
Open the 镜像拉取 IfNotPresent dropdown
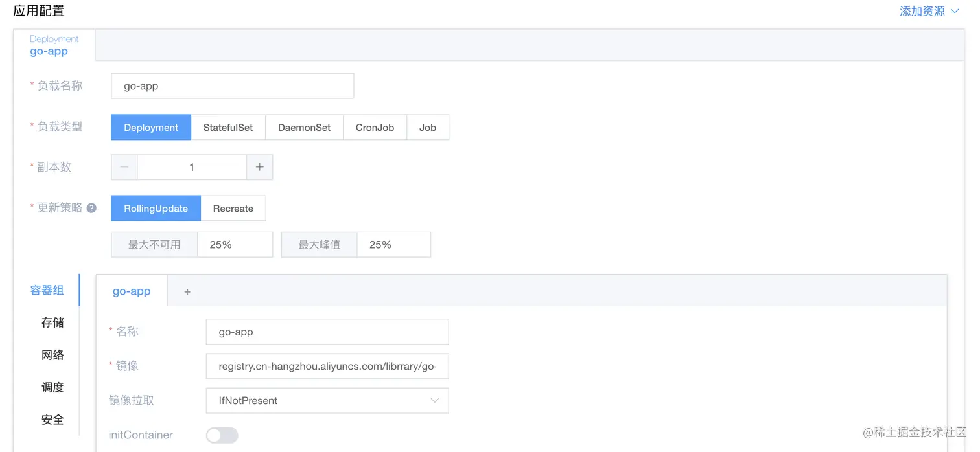coord(327,401)
